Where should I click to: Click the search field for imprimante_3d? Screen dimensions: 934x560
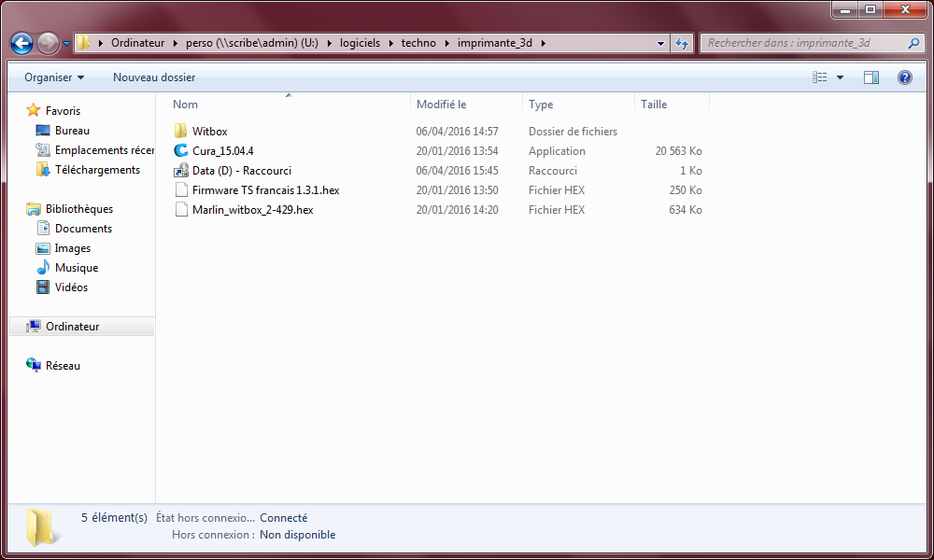coord(801,43)
